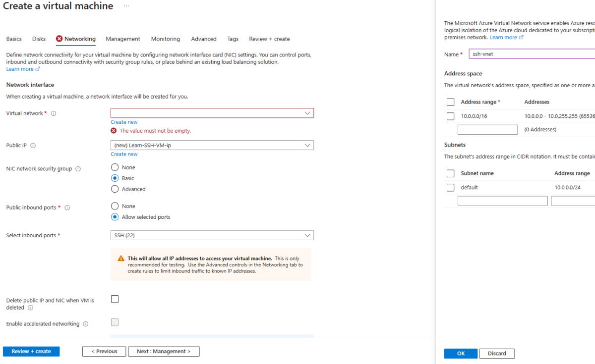Click the empty new address range field
The image size is (595, 364).
[x=487, y=130]
